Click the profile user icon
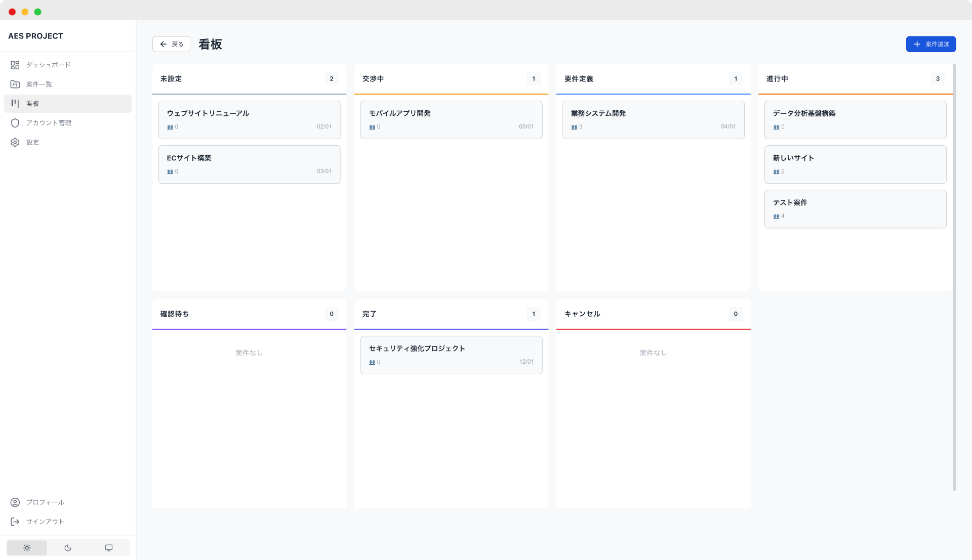 (15, 502)
